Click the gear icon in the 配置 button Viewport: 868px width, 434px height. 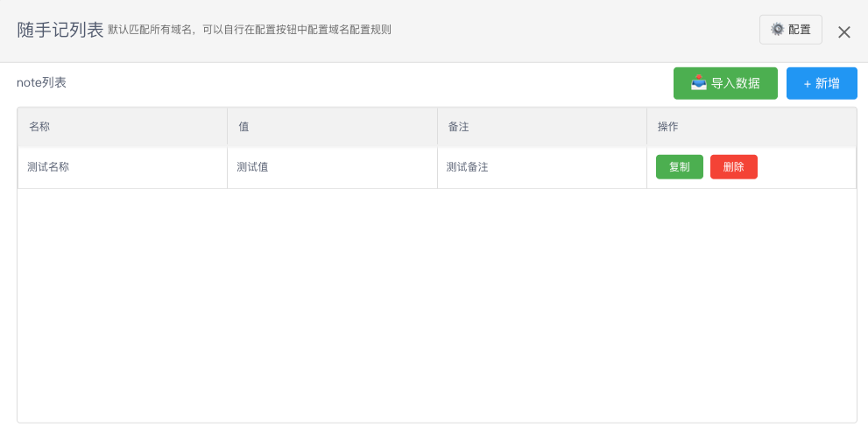pyautogui.click(x=777, y=30)
